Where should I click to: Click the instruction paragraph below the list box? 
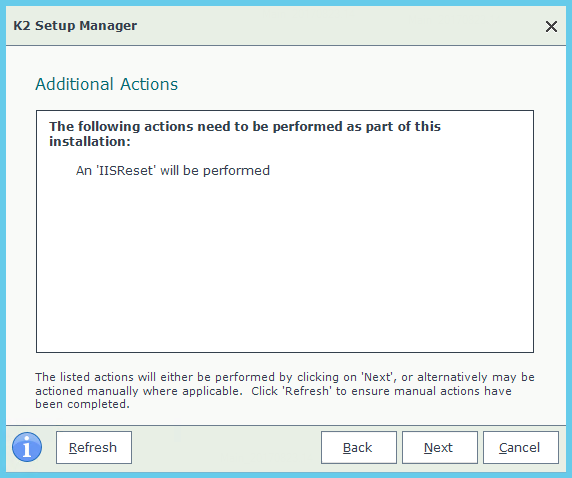[285, 390]
